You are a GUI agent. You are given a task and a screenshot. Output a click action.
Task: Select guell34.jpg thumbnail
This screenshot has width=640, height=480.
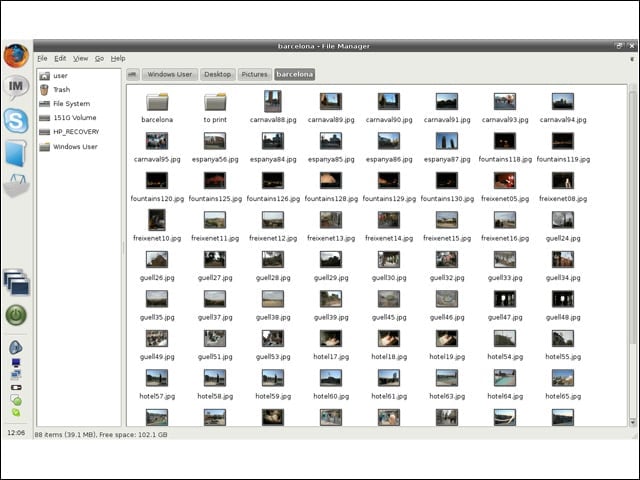click(563, 260)
